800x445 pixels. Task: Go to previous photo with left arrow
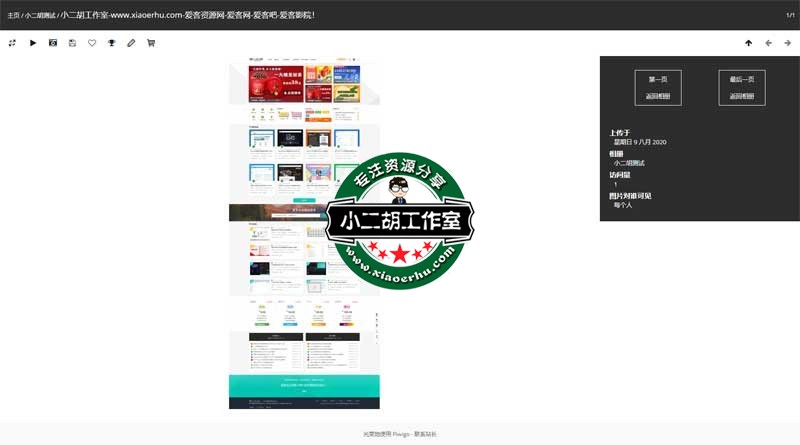(x=768, y=43)
